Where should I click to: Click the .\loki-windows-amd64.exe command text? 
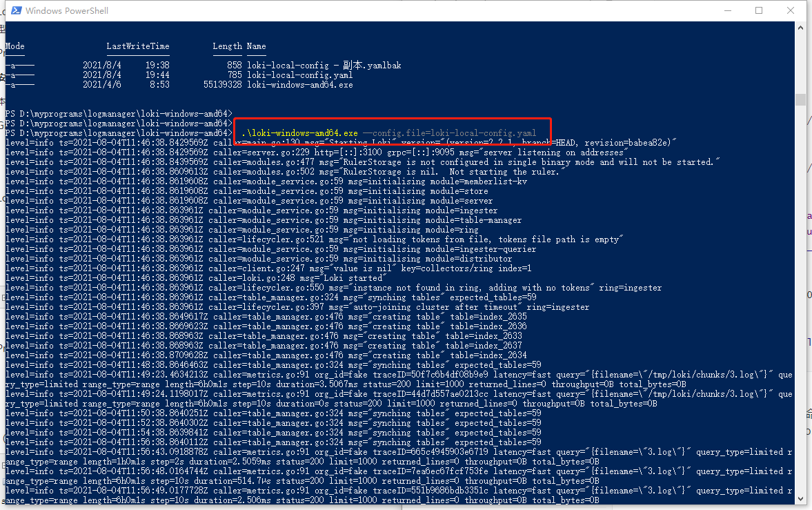tap(300, 133)
